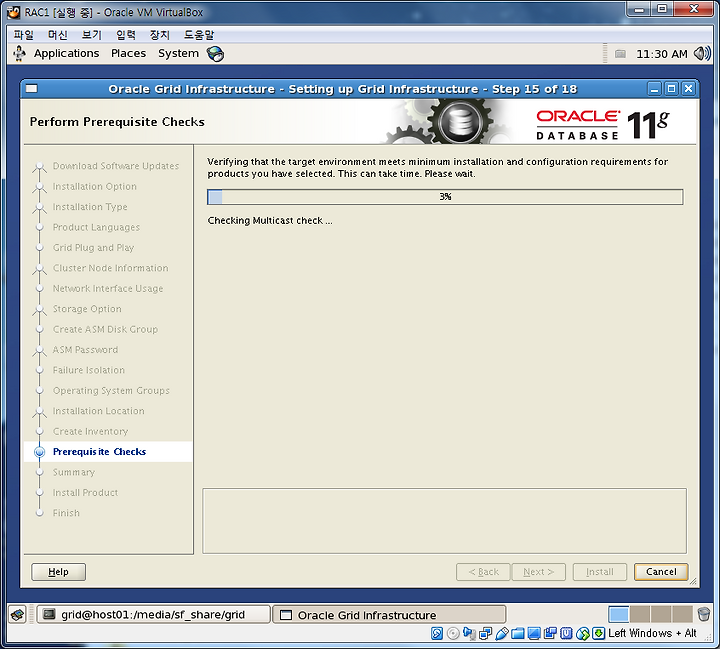Select the Create ASM Disk Group step

click(105, 329)
